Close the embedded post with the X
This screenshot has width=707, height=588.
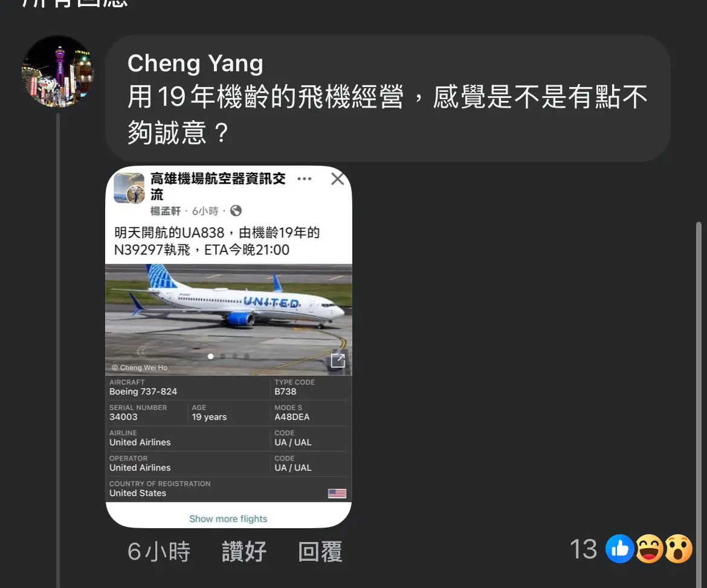337,178
